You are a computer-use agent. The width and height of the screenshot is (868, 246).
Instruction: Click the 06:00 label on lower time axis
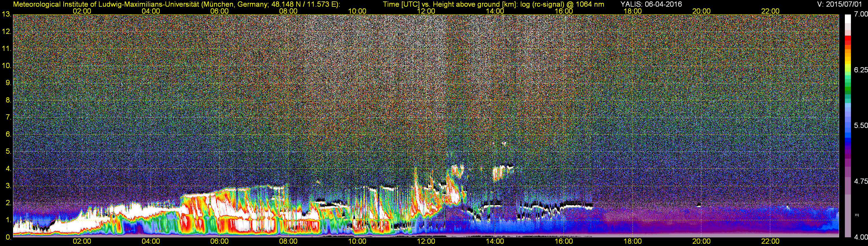pyautogui.click(x=219, y=241)
